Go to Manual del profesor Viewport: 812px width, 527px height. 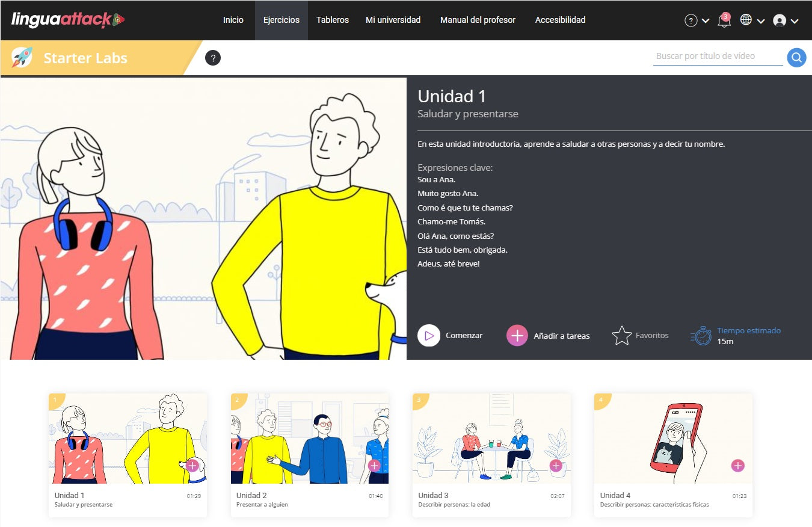coord(478,20)
